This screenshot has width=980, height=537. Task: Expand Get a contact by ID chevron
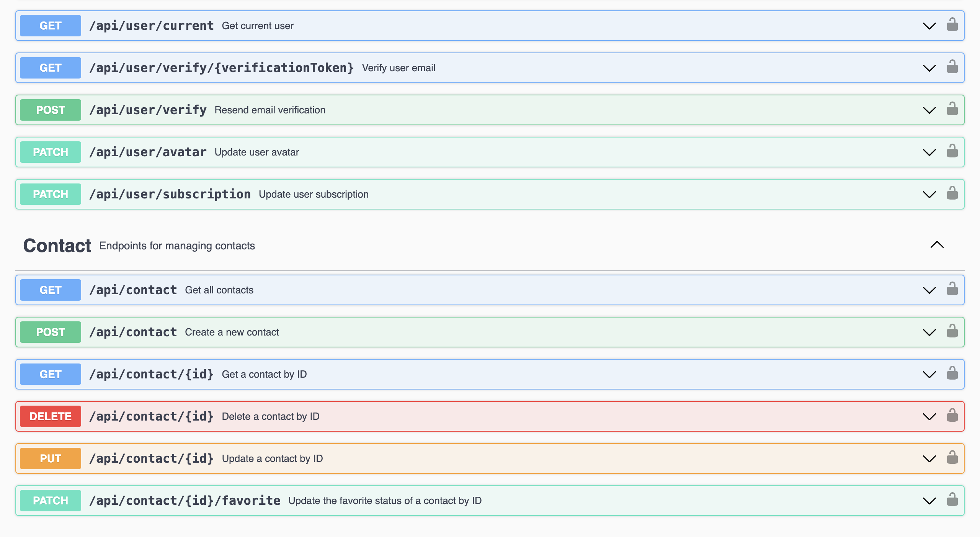[x=929, y=375]
